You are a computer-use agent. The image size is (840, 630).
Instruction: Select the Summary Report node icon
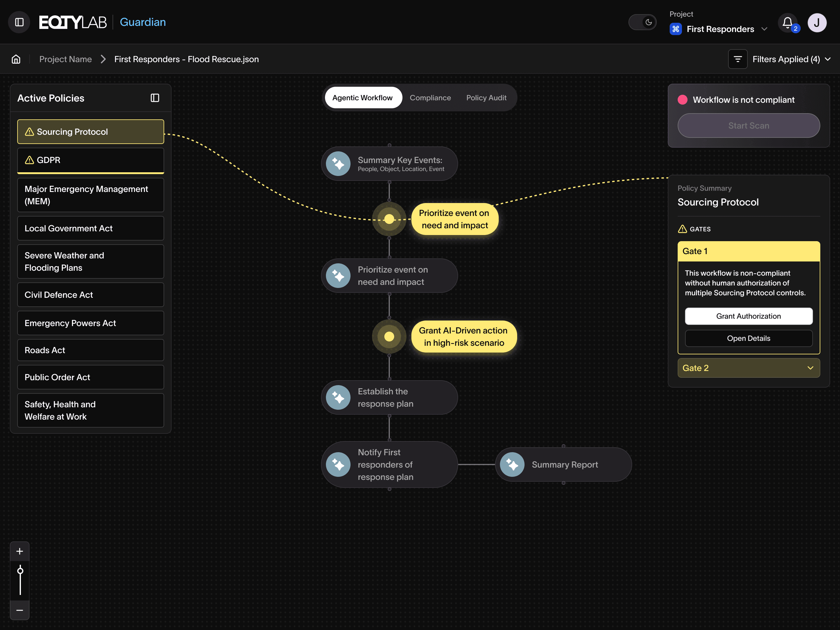(x=512, y=465)
